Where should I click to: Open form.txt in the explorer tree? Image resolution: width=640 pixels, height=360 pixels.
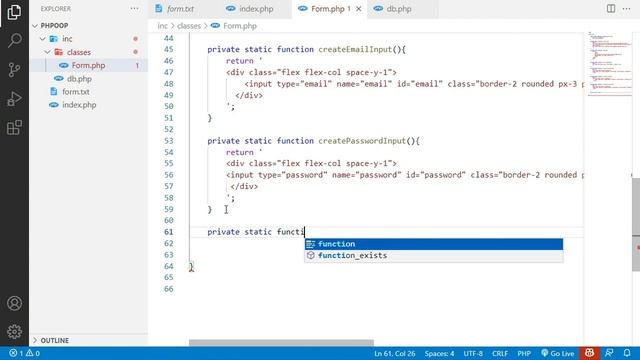pyautogui.click(x=88, y=92)
